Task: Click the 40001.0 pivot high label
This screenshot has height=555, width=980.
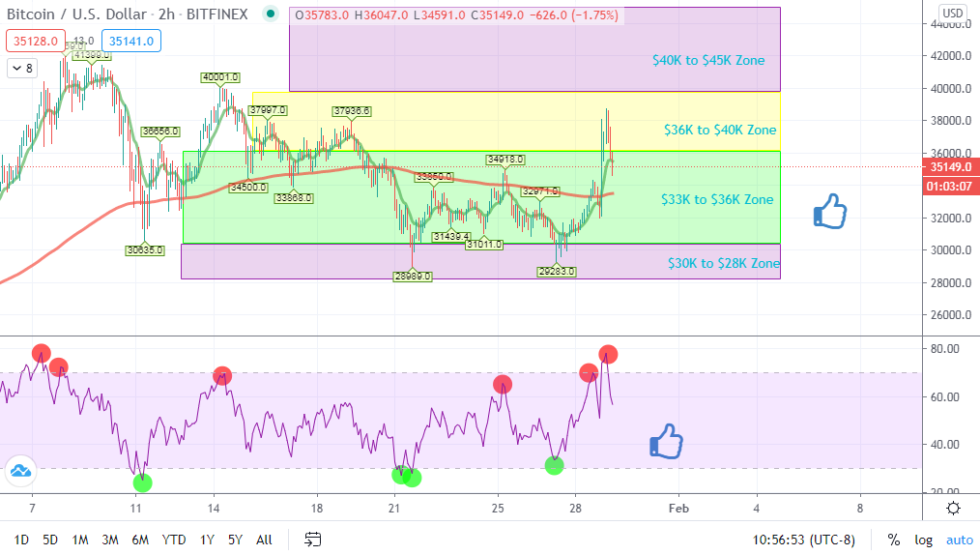Action: pos(220,77)
